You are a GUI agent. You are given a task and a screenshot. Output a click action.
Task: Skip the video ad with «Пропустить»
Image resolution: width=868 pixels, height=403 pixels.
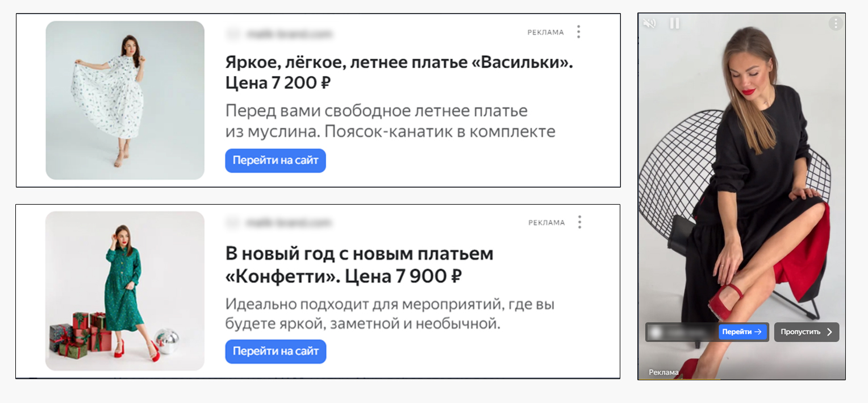point(807,332)
